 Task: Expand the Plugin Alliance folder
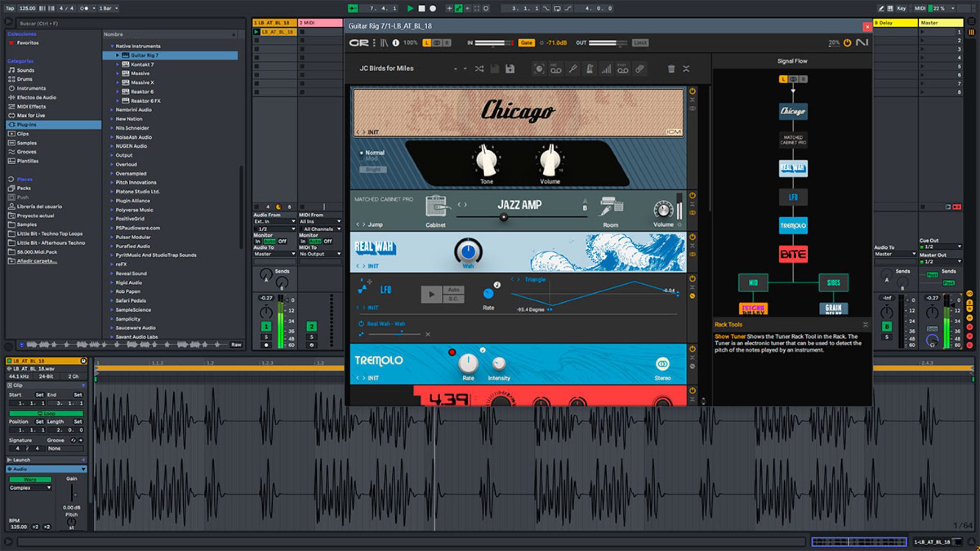click(x=112, y=201)
